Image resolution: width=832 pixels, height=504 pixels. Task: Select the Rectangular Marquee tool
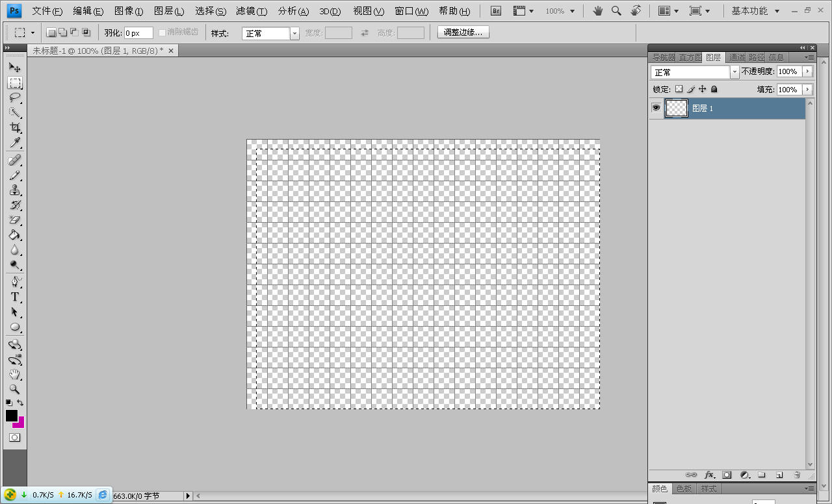tap(14, 82)
